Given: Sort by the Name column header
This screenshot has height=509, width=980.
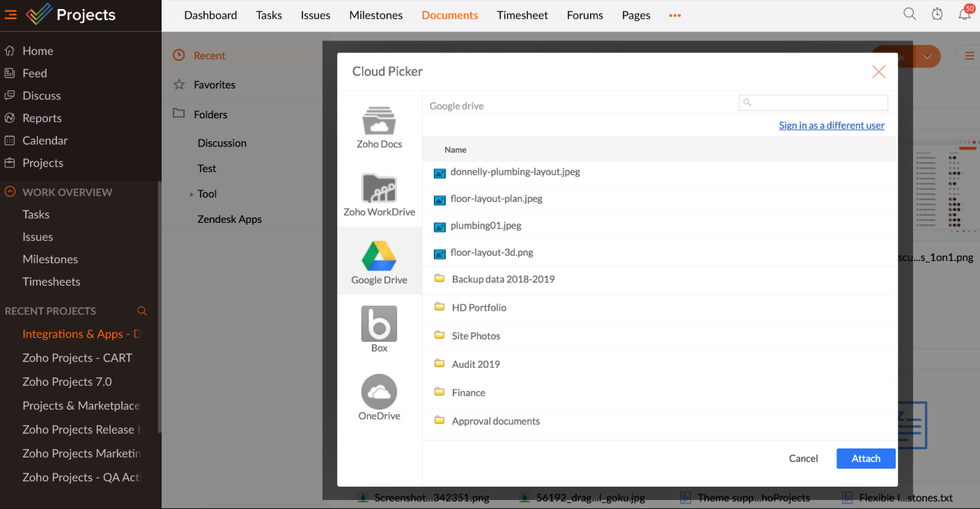Looking at the screenshot, I should point(456,150).
